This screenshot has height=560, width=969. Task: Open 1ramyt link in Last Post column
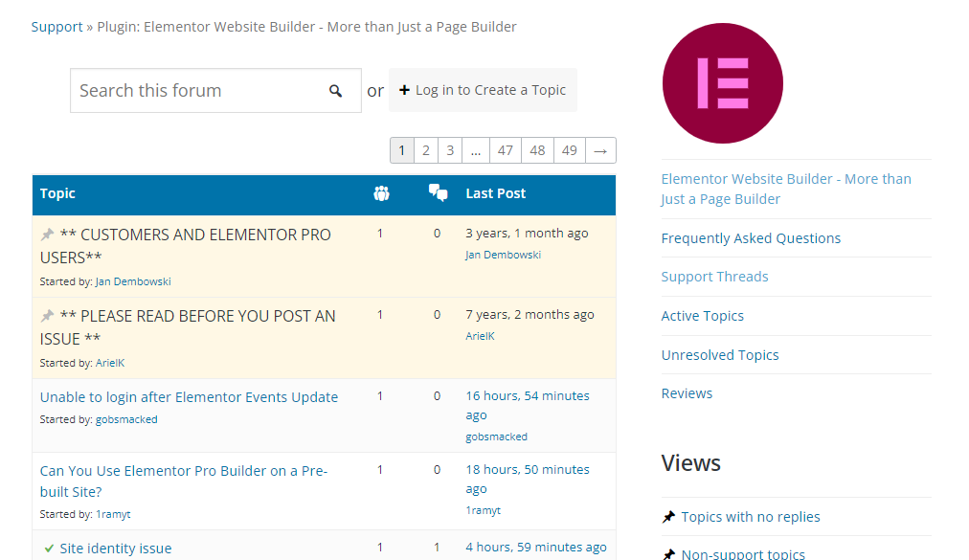click(484, 510)
